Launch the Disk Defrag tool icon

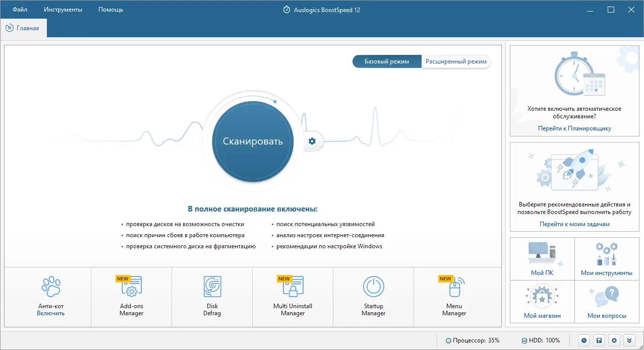coord(212,286)
